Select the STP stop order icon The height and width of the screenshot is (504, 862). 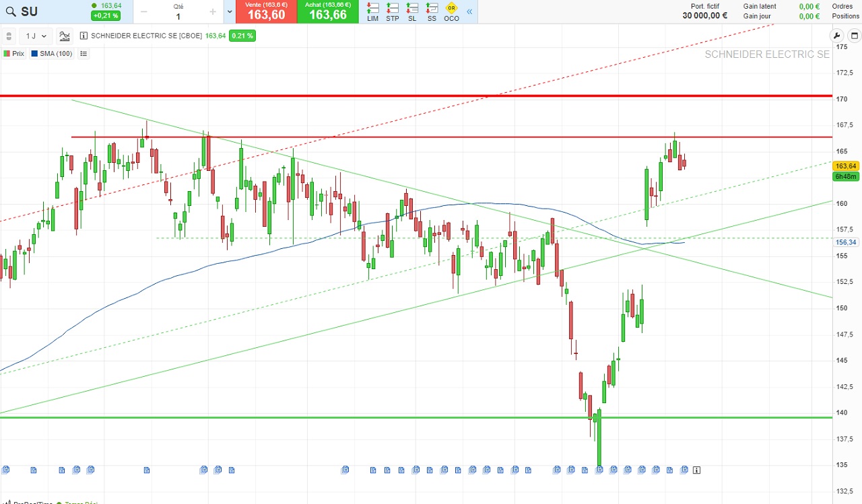(x=393, y=11)
